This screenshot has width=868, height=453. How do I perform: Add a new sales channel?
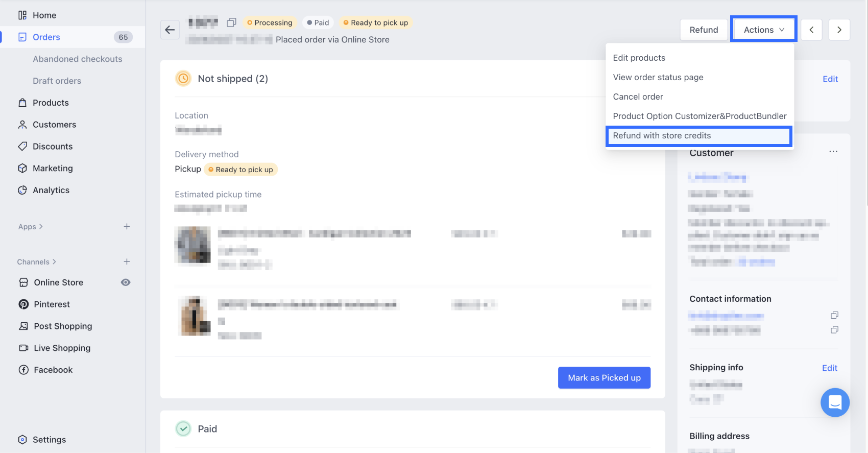(127, 261)
